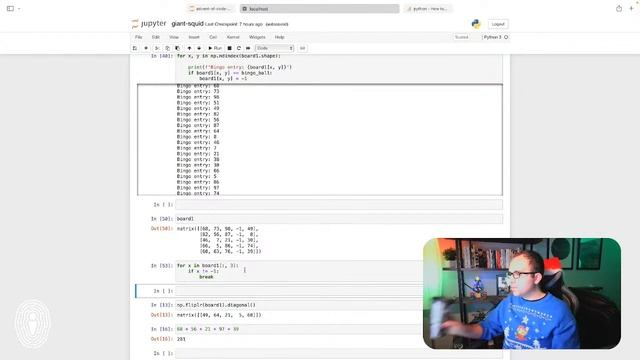Open a new browser tab
Image resolution: width=640 pixels, height=360 pixels.
pyautogui.click(x=631, y=9)
